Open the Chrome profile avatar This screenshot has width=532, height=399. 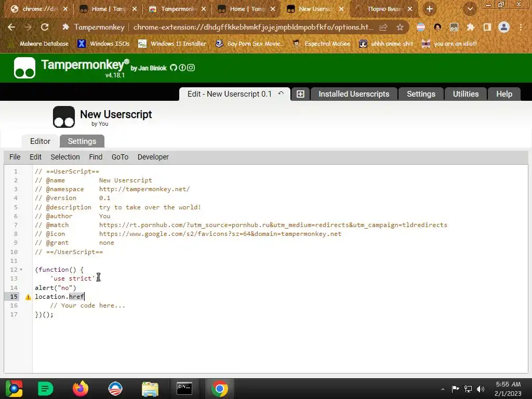pos(504,27)
